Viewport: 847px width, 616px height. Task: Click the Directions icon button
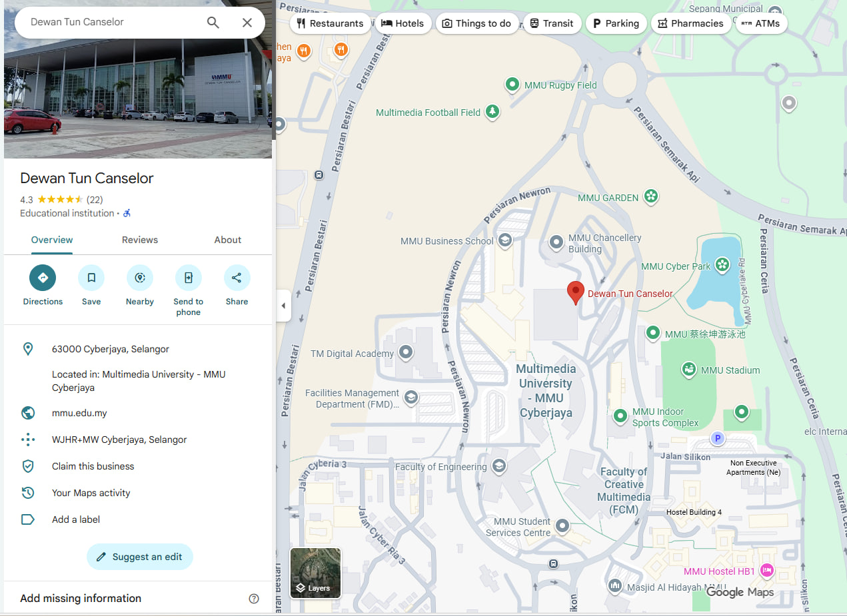[43, 278]
